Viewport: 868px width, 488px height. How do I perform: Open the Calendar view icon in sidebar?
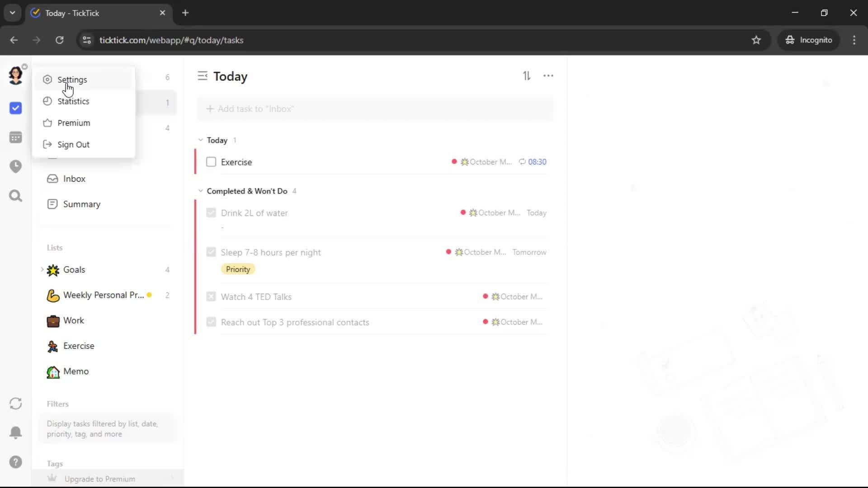[15, 137]
